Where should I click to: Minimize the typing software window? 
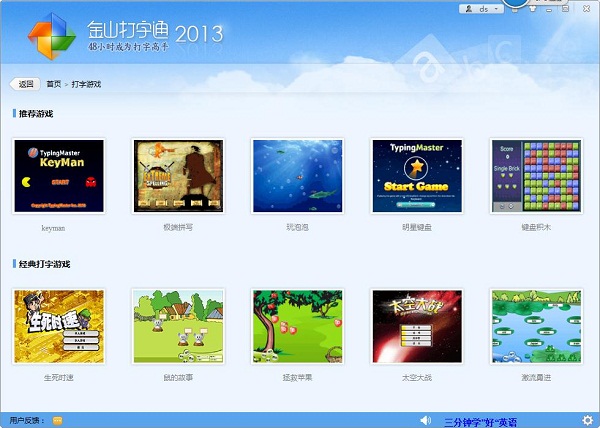pyautogui.click(x=549, y=9)
